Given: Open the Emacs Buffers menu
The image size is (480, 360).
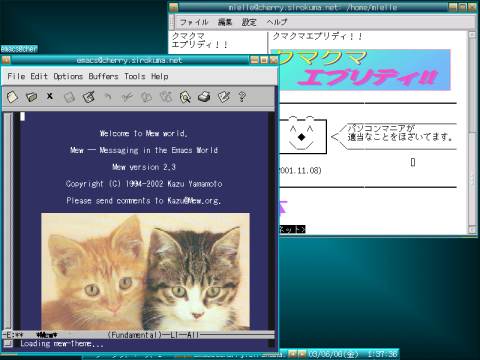Looking at the screenshot, I should tap(103, 76).
